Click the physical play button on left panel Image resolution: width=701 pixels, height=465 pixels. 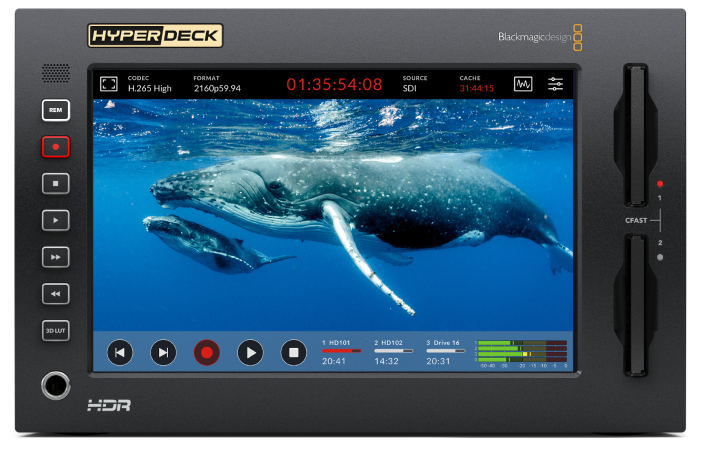coord(55,220)
